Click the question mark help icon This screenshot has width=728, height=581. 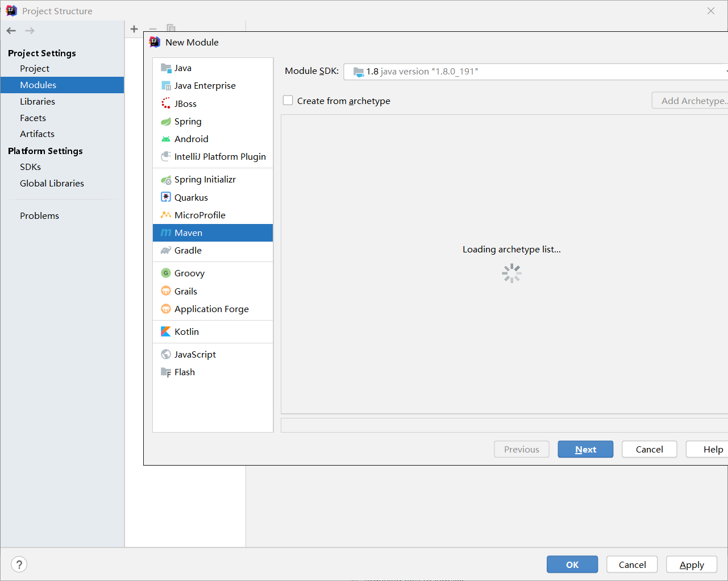pyautogui.click(x=19, y=565)
